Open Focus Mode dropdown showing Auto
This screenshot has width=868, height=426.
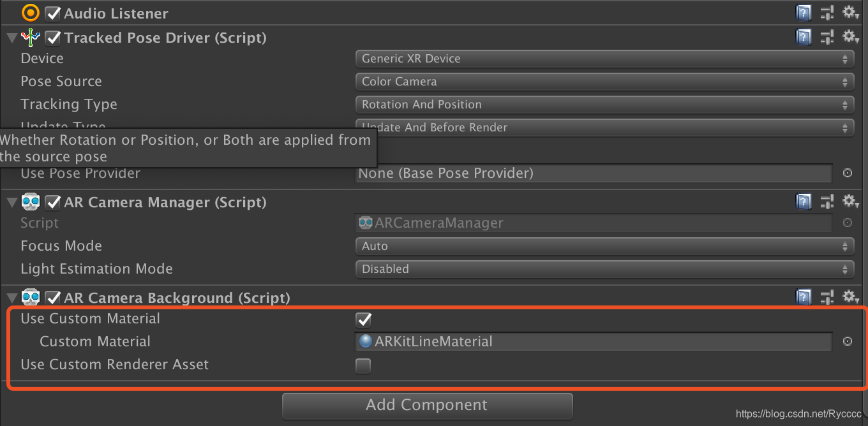604,246
